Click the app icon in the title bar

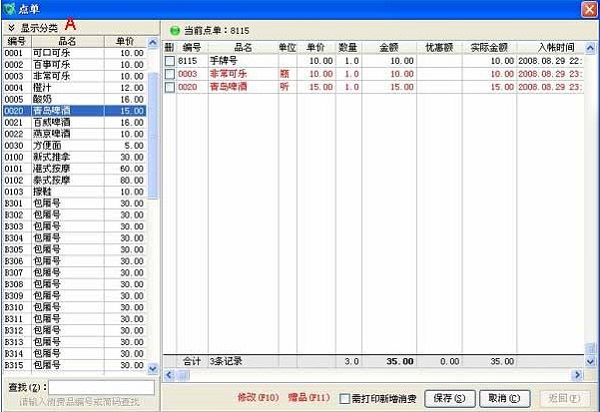(x=9, y=8)
